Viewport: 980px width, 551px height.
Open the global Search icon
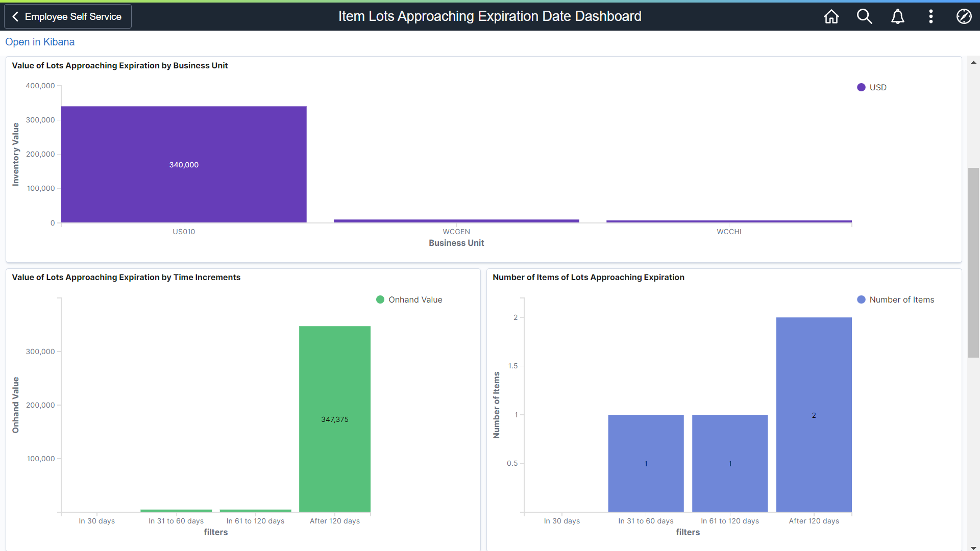click(x=864, y=16)
